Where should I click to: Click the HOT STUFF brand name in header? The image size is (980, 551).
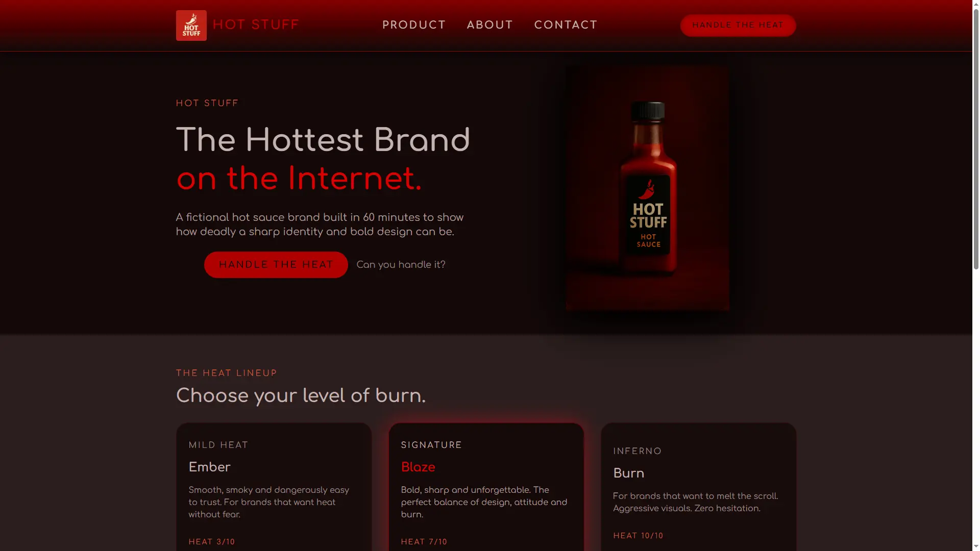(x=256, y=25)
